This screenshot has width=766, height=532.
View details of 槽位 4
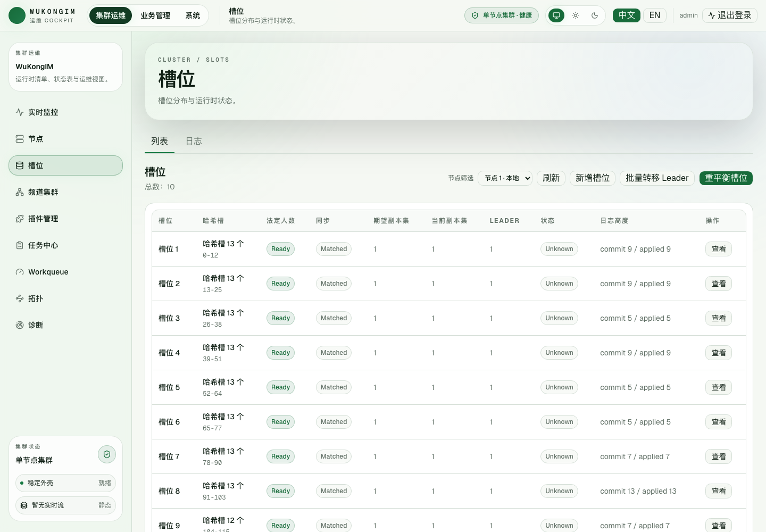click(719, 353)
